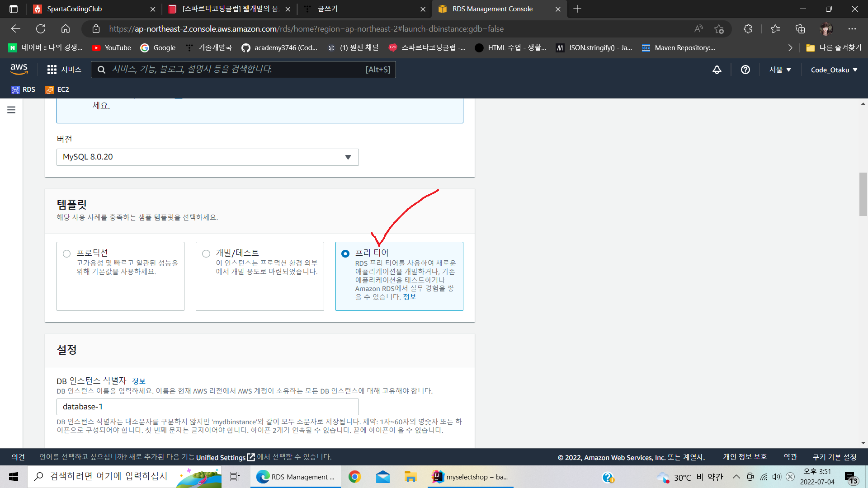Reload the page with refresh icon
This screenshot has width=868, height=488.
tap(41, 29)
